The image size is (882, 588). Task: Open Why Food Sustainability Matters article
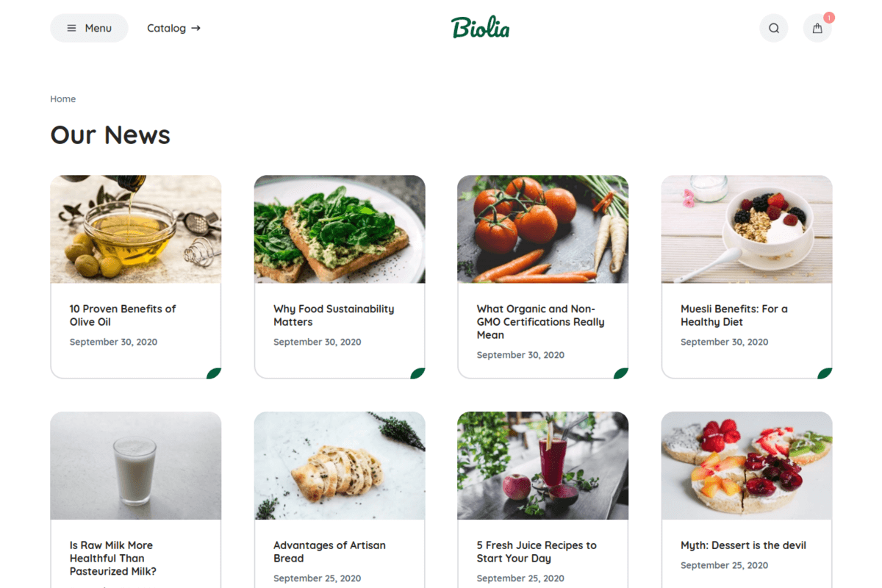[x=334, y=315]
